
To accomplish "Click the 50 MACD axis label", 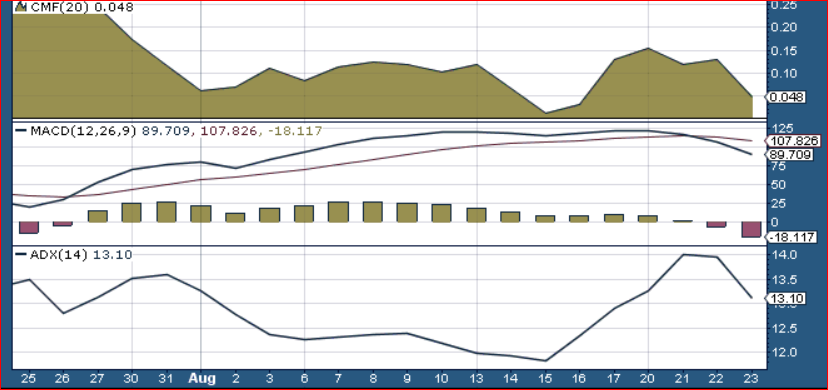I will point(778,185).
